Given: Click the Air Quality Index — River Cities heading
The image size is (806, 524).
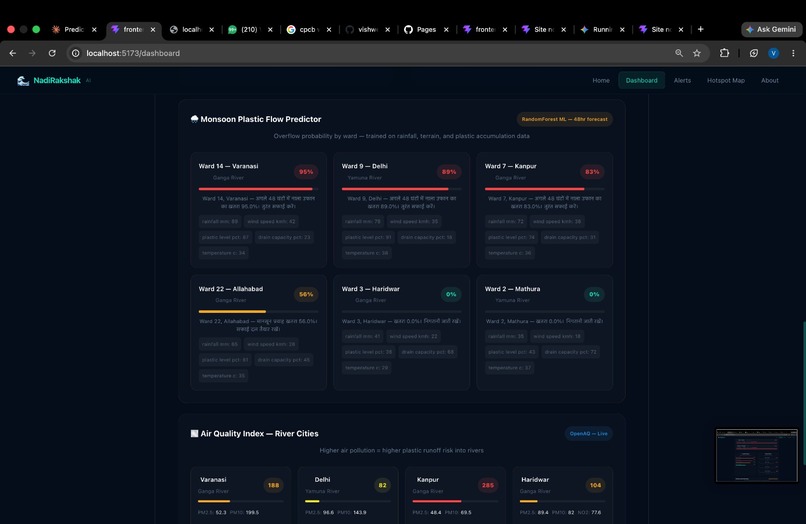Looking at the screenshot, I should click(x=259, y=433).
